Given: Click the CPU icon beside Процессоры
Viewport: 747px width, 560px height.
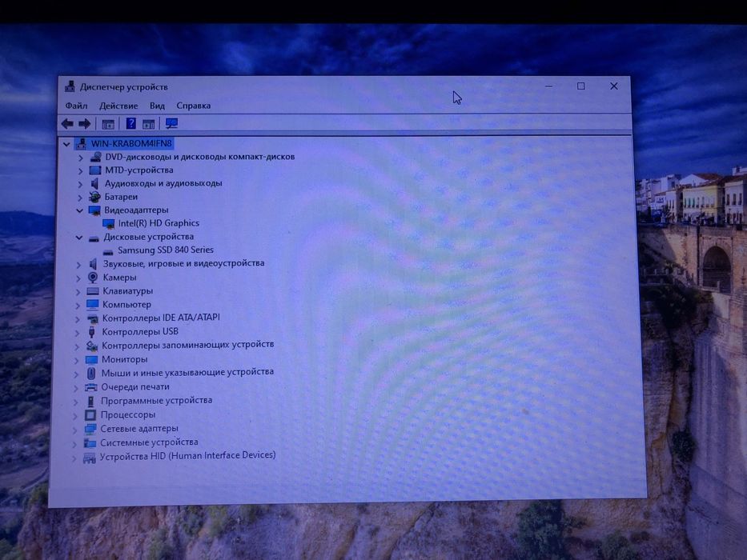Looking at the screenshot, I should 90,414.
